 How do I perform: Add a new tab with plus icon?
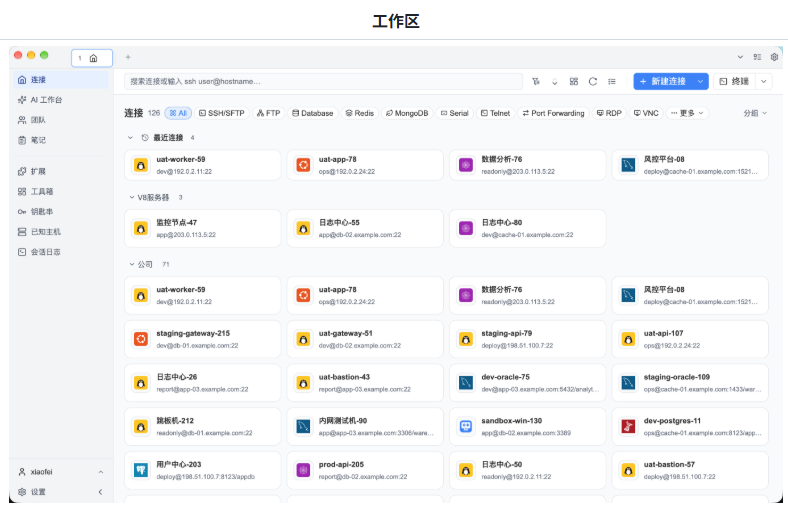point(128,57)
